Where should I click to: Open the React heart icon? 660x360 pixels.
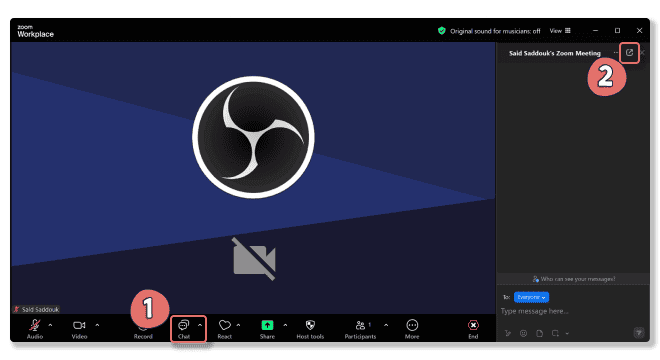(225, 325)
